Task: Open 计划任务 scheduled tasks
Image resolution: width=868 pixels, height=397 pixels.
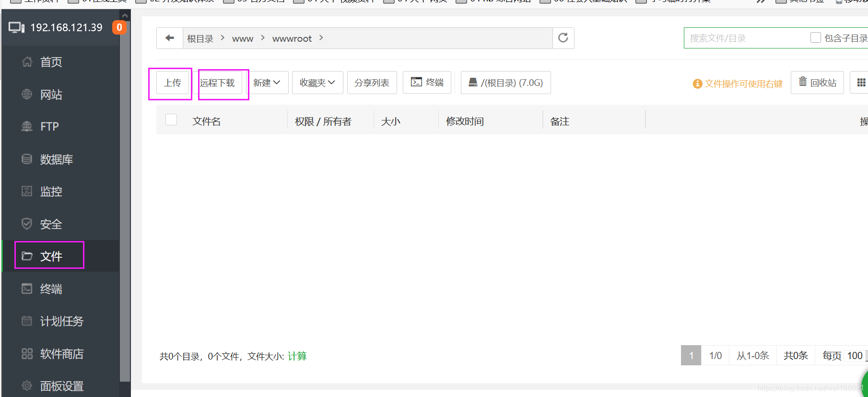Action: 61,321
